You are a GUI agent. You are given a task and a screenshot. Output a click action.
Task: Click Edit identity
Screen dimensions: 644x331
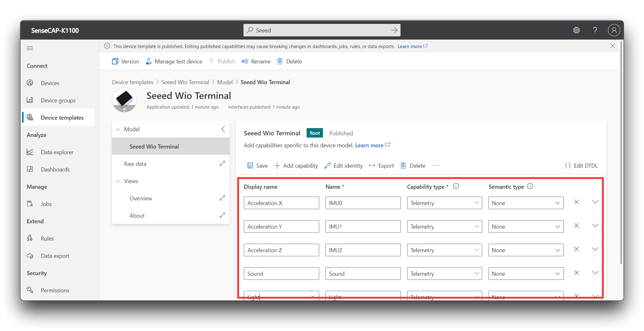pyautogui.click(x=343, y=165)
